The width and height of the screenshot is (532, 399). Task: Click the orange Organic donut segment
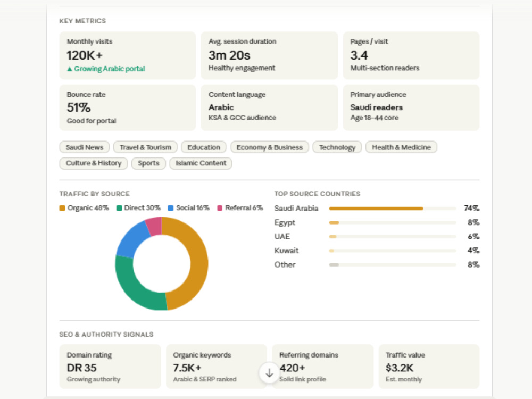pos(199,263)
